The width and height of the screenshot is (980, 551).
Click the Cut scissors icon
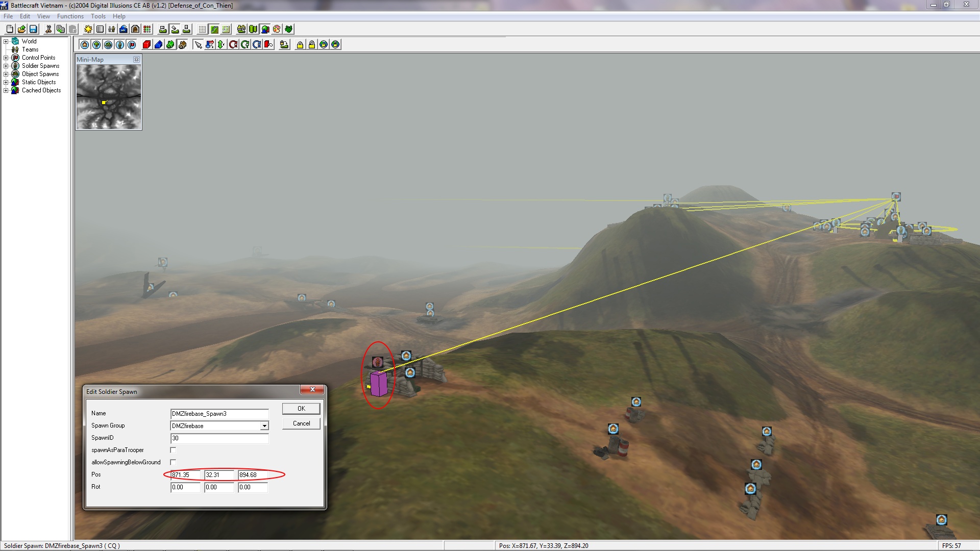[48, 29]
